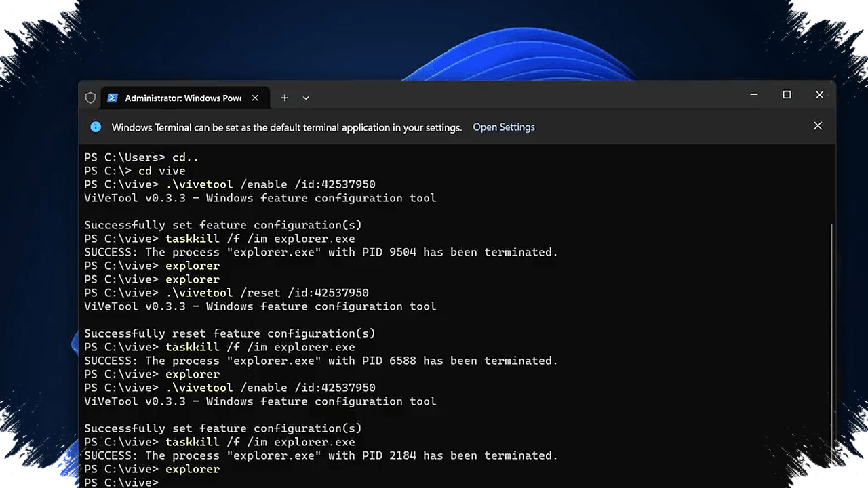Click the 'Windows Terminal can be set' message

coord(287,127)
